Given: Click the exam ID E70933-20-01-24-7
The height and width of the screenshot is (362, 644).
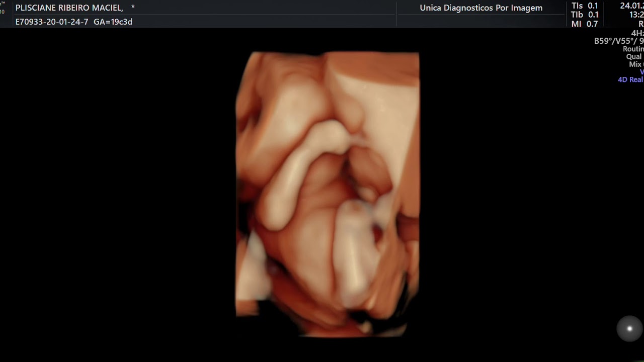Looking at the screenshot, I should pos(52,22).
